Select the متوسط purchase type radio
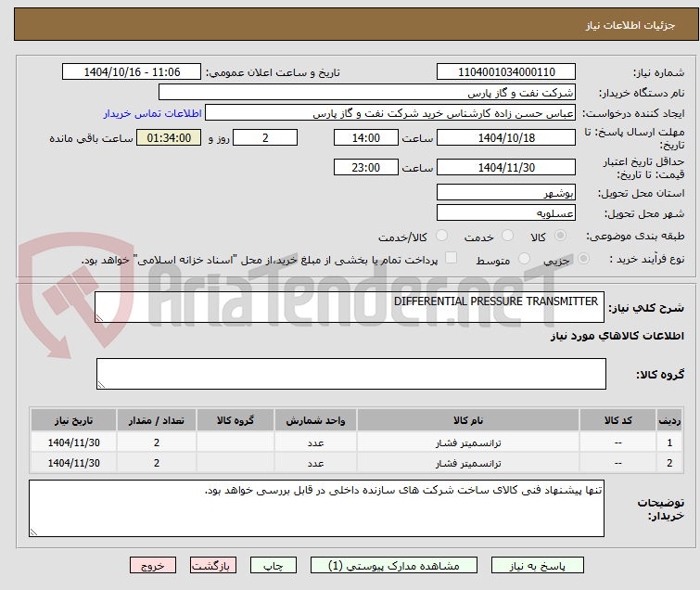 [524, 259]
